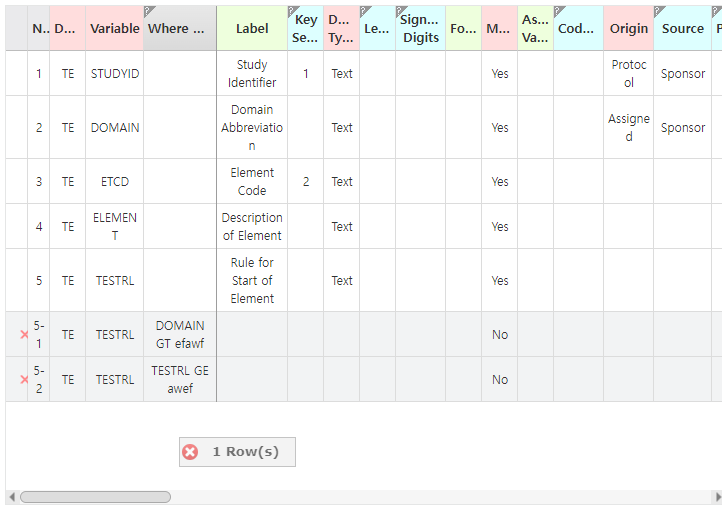Click the Data Type column header
This screenshot has width=722, height=510.
pos(341,29)
